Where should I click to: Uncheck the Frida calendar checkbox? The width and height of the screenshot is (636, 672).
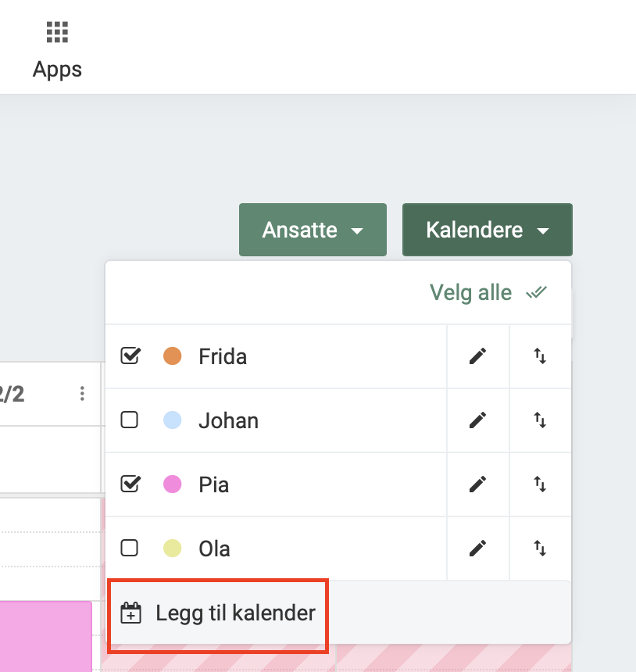pos(130,356)
